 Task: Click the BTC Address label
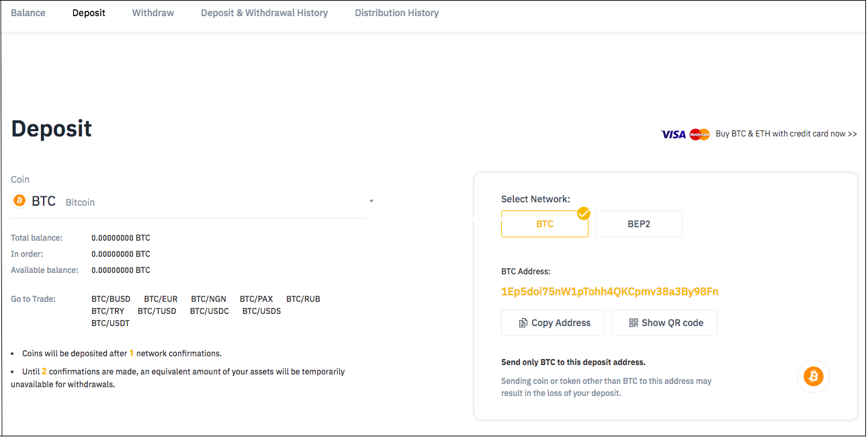[526, 272]
